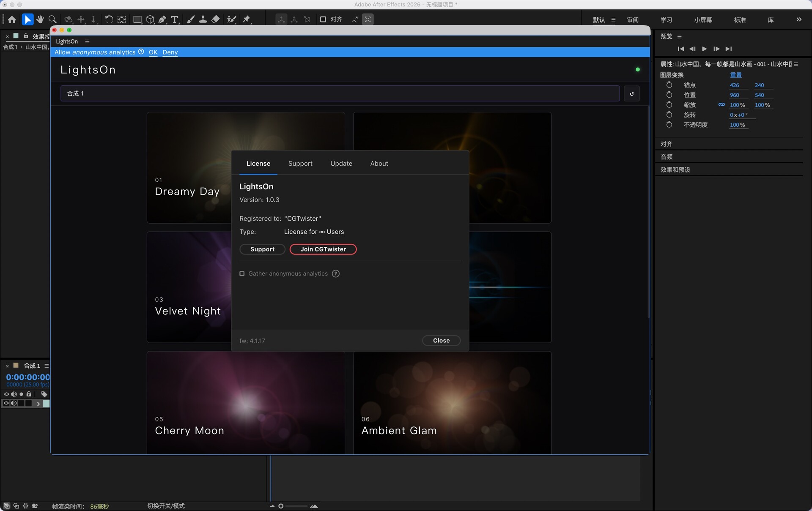Click the help icon beside Allow anonymous analytics
The width and height of the screenshot is (812, 511).
pos(141,52)
